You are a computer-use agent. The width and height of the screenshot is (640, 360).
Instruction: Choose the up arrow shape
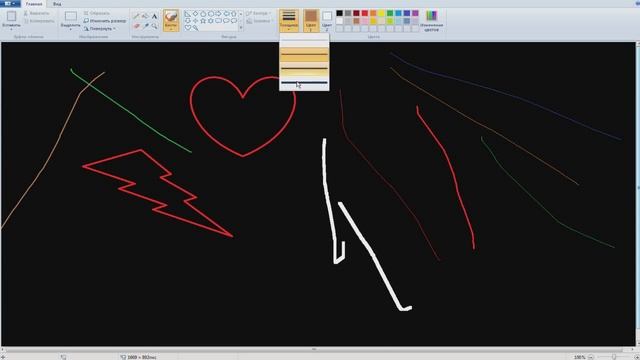point(234,14)
